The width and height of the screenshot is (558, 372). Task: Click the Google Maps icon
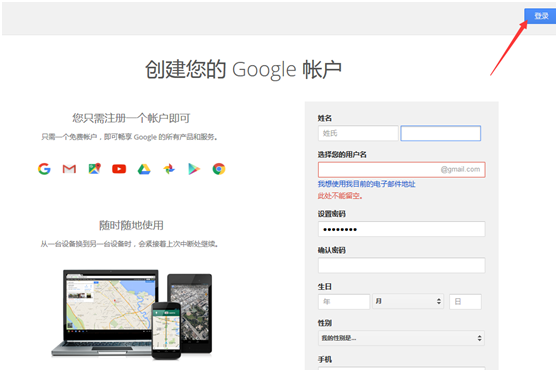[94, 169]
